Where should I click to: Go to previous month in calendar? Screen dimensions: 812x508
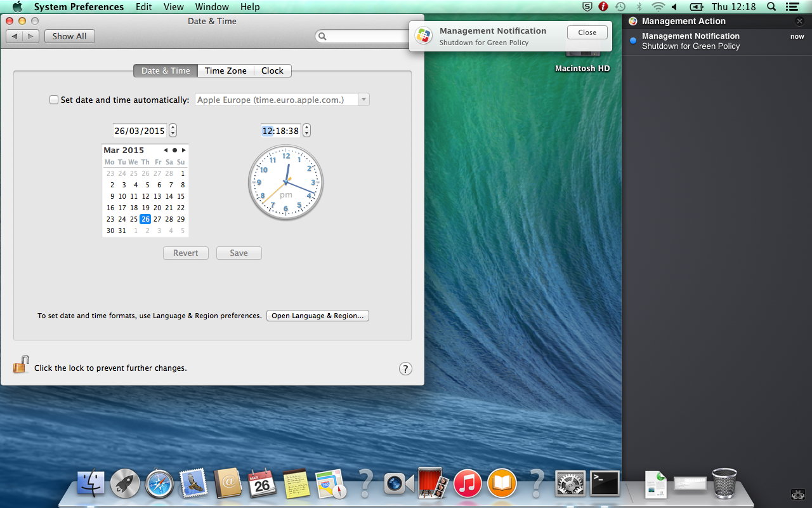(x=166, y=150)
